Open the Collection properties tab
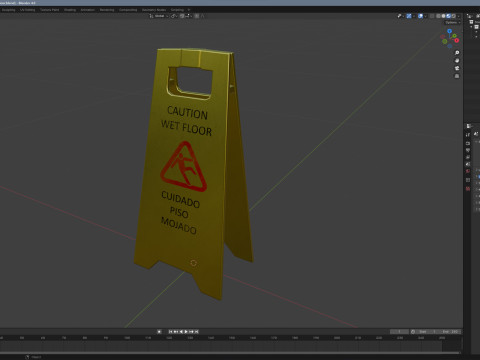 pyautogui.click(x=468, y=180)
